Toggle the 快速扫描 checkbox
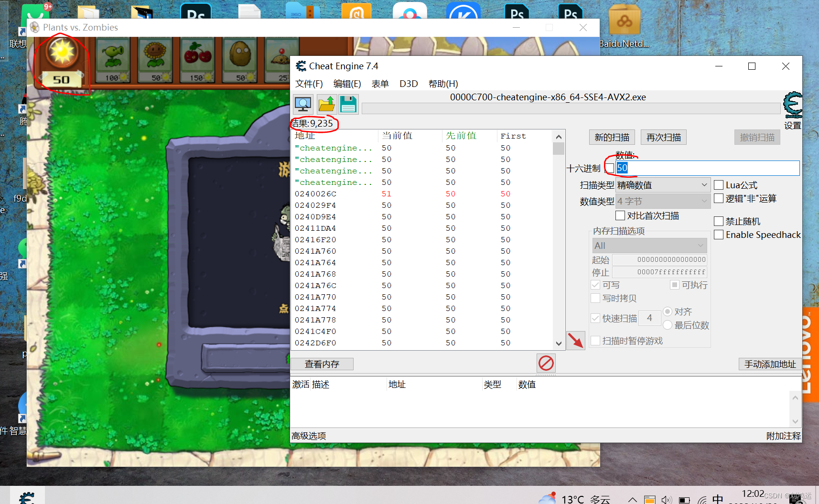Image resolution: width=819 pixels, height=504 pixels. (595, 318)
